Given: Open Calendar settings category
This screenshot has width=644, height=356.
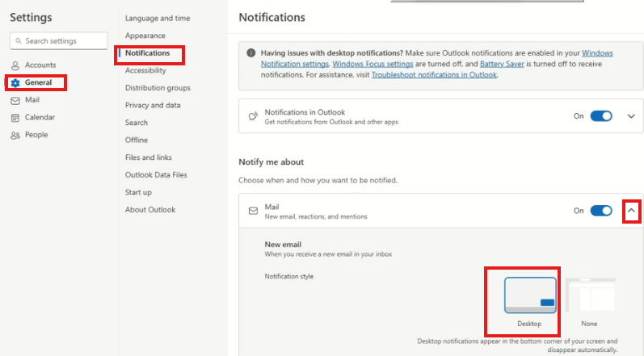Looking at the screenshot, I should [40, 117].
